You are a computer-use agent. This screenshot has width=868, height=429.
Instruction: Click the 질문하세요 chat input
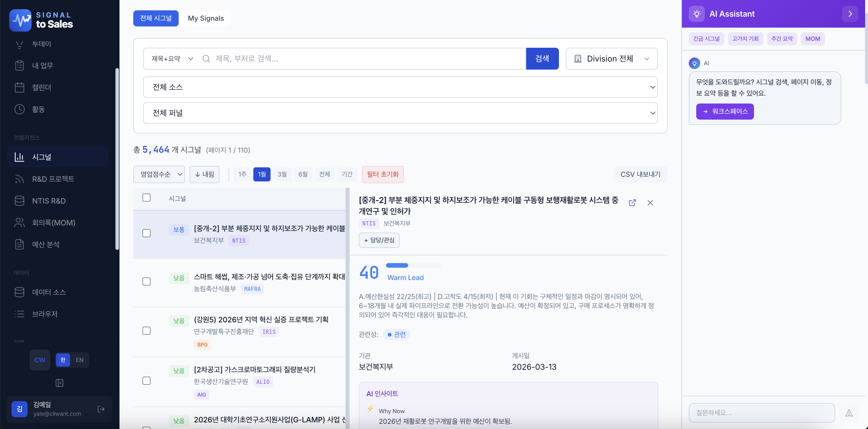tap(761, 413)
